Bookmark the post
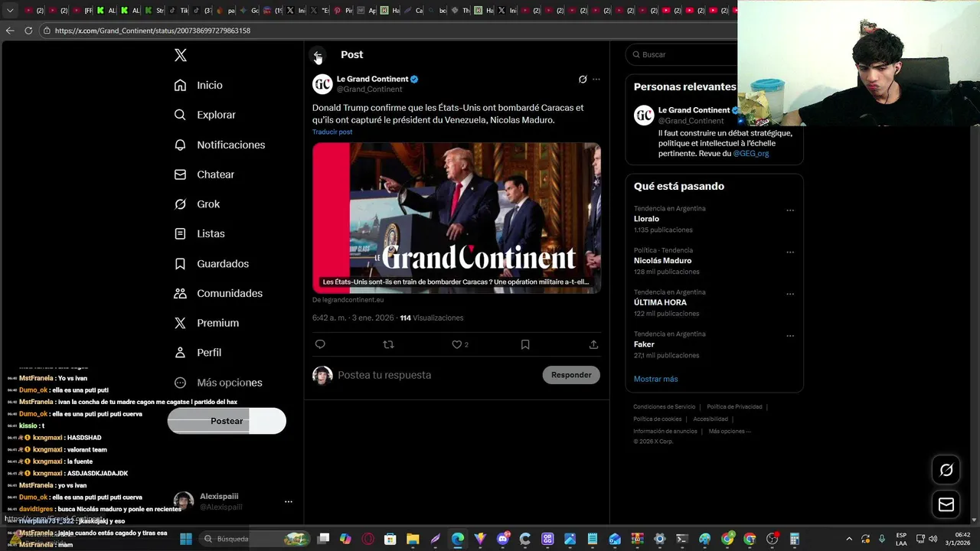980x551 pixels. point(525,344)
